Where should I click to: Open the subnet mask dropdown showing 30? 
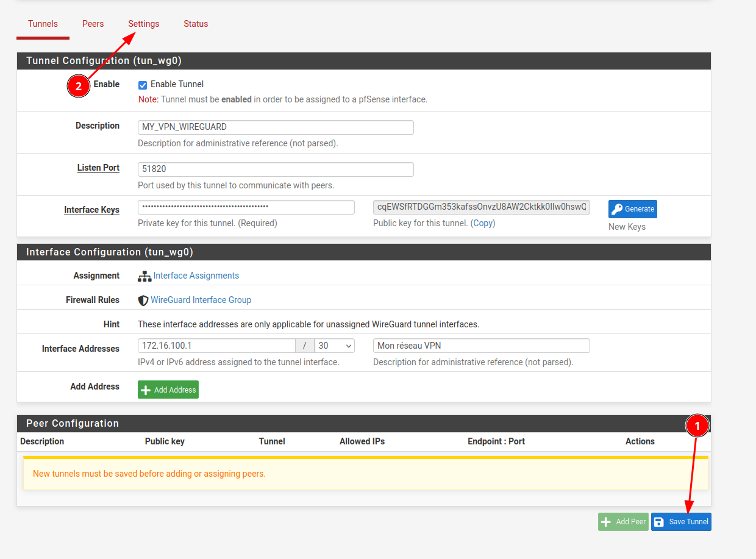coord(335,346)
